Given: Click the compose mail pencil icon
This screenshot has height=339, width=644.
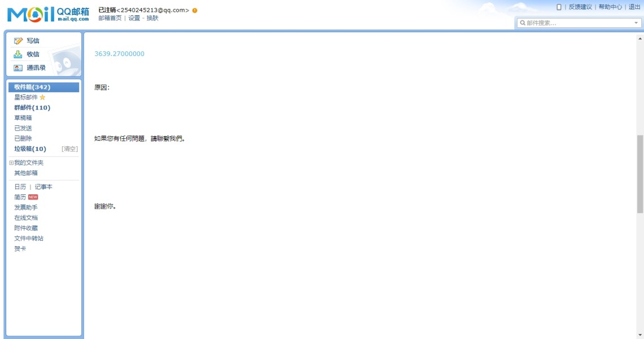Looking at the screenshot, I should click(x=18, y=41).
